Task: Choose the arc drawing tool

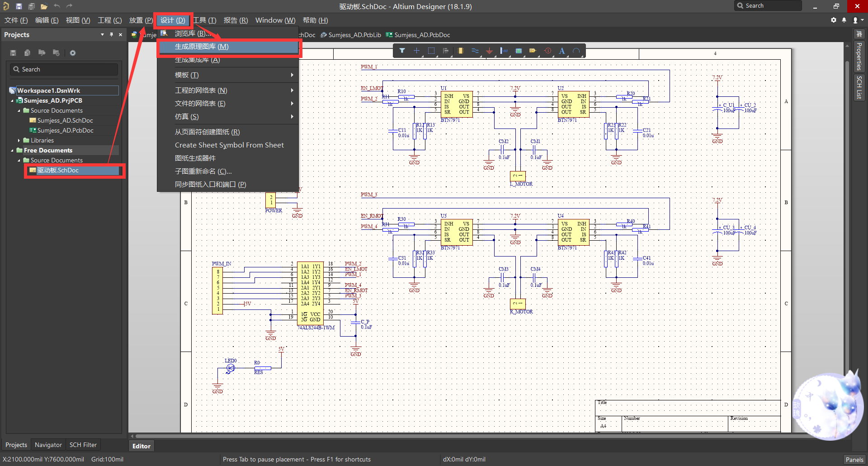Action: (x=577, y=51)
